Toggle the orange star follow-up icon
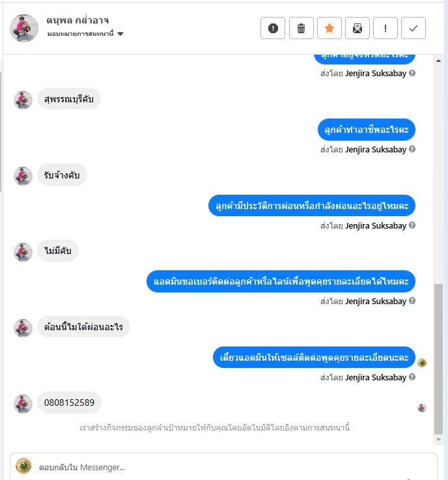Image resolution: width=448 pixels, height=480 pixels. [329, 28]
